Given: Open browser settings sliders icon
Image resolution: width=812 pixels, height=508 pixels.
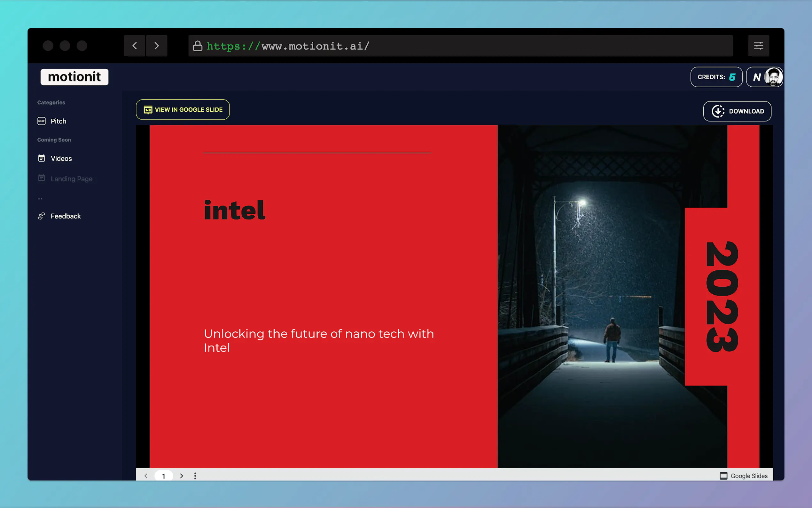Looking at the screenshot, I should pyautogui.click(x=758, y=46).
